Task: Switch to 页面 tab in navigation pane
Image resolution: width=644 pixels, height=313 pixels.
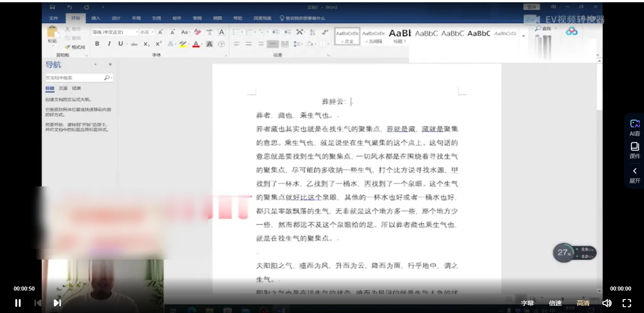Action: point(63,88)
